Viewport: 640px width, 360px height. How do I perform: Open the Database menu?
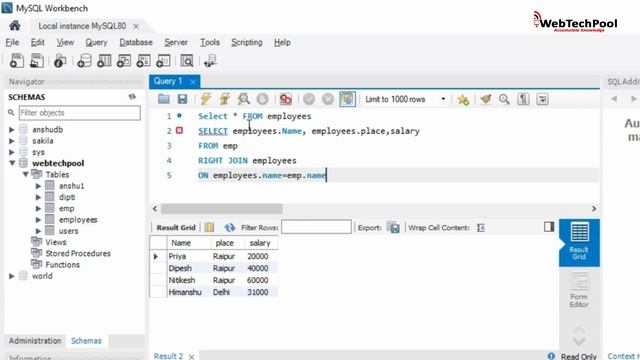coord(136,42)
